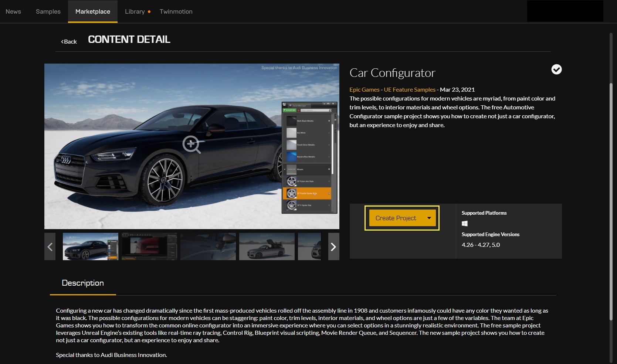Show previous thumbnails with left arrow
The height and width of the screenshot is (364, 617).
click(x=50, y=246)
